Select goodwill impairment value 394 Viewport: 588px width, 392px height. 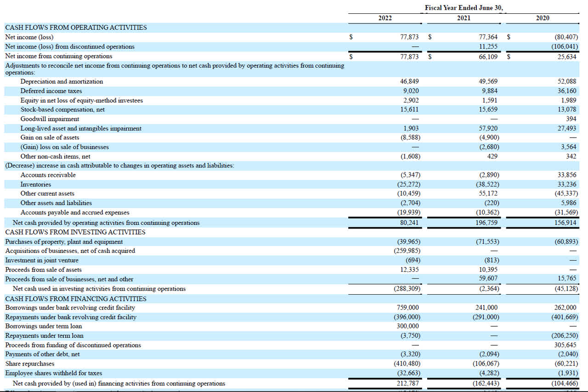coord(571,119)
